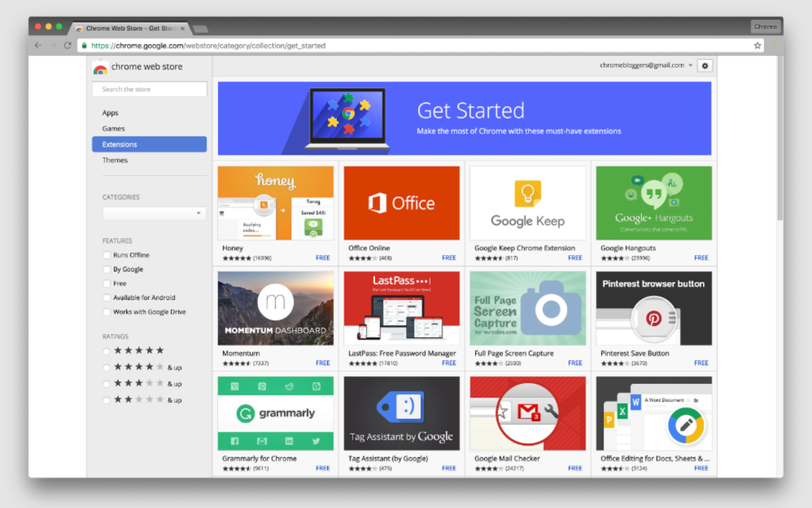812x508 pixels.
Task: Click FREE to install Honey
Action: (323, 257)
